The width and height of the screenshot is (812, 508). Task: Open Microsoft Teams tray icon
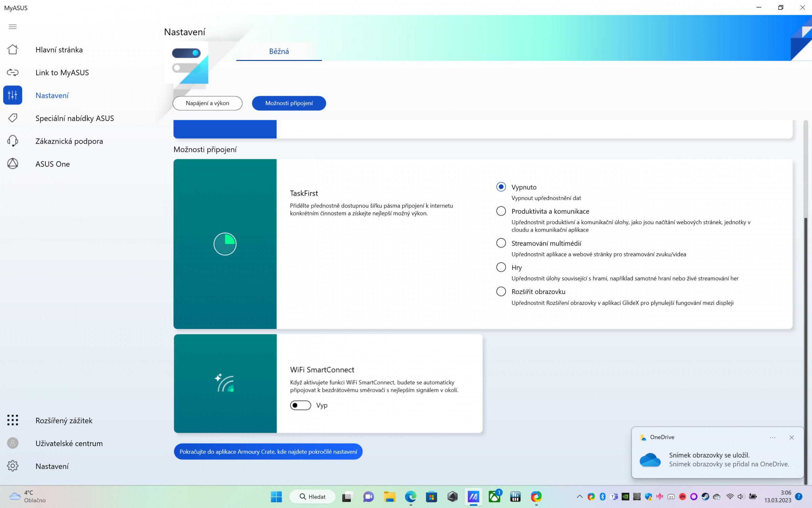pyautogui.click(x=614, y=497)
